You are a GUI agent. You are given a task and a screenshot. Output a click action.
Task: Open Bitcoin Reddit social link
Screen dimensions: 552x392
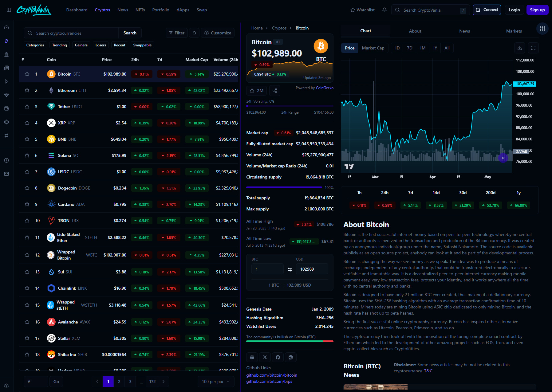click(x=291, y=357)
